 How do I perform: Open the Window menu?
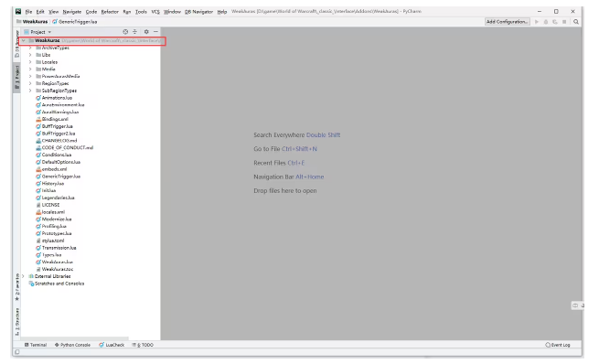click(172, 12)
